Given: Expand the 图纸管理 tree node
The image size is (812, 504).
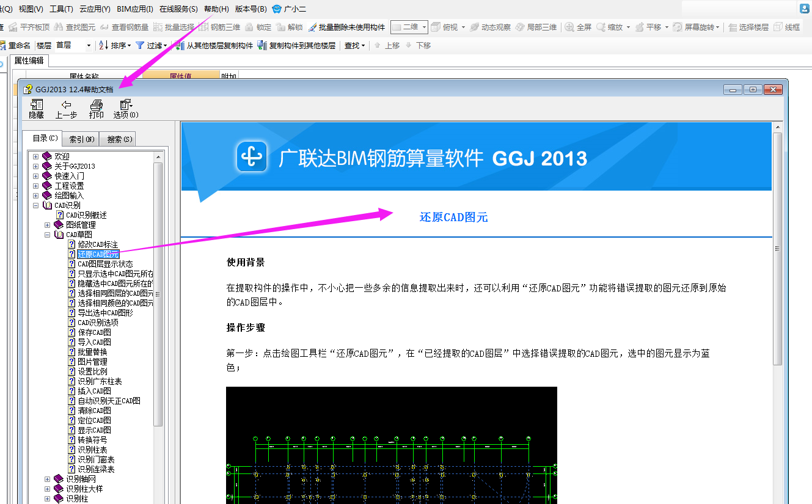Looking at the screenshot, I should (x=48, y=225).
